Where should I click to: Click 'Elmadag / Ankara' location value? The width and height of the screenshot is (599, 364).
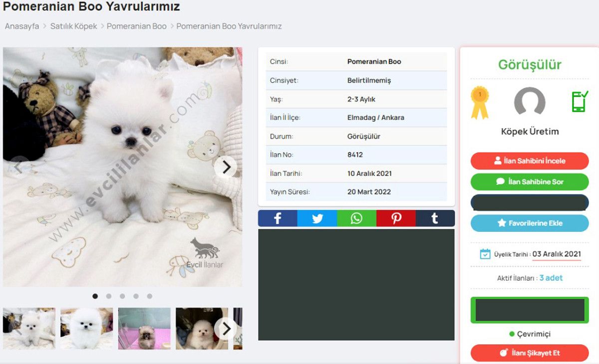point(376,118)
